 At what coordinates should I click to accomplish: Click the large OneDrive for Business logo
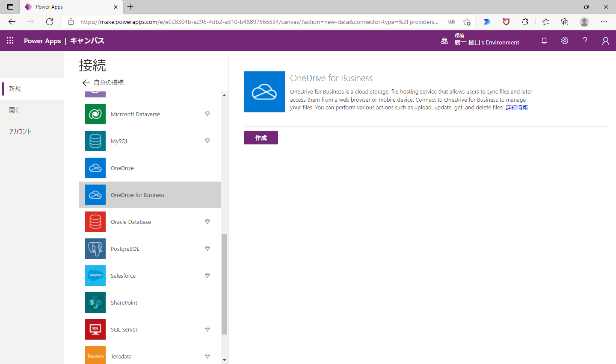point(264,92)
